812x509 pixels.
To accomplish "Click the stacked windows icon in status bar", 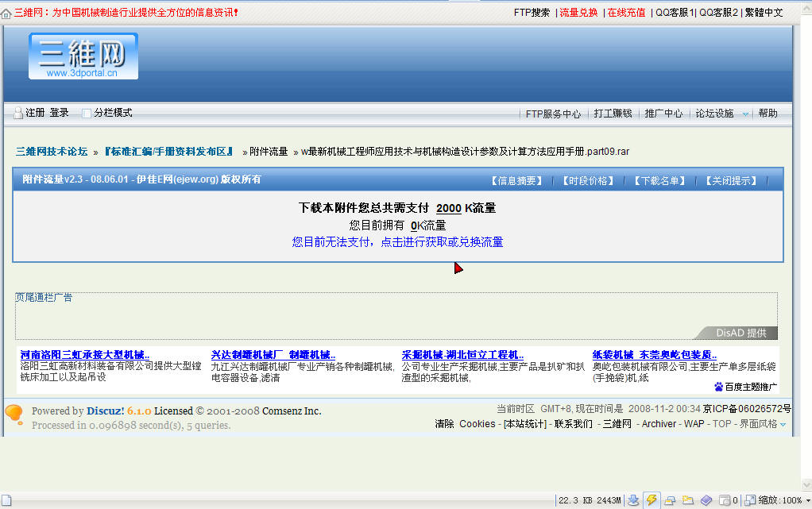I will coord(670,500).
